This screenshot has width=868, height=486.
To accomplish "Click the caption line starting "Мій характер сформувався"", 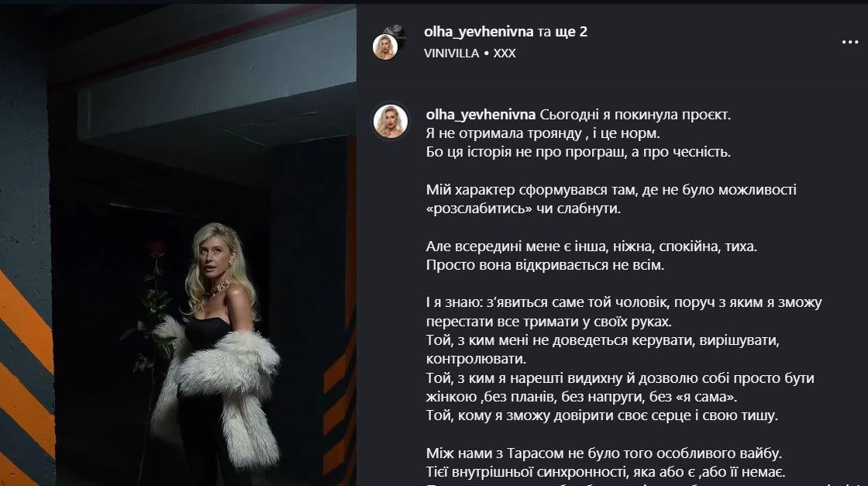I will click(x=611, y=190).
